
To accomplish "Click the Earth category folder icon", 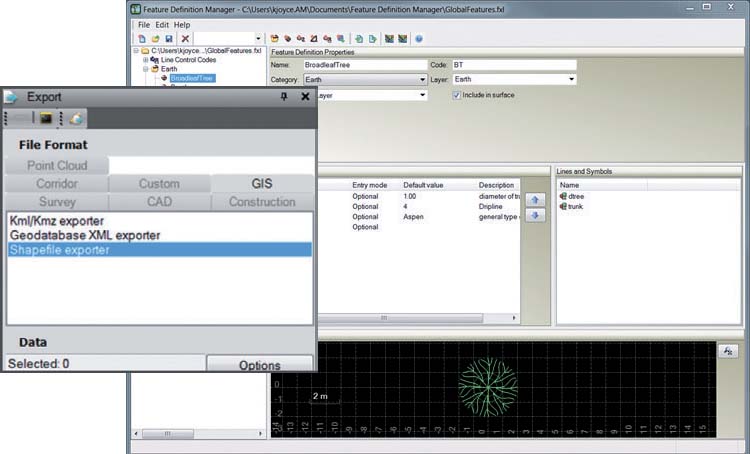I will tap(154, 69).
